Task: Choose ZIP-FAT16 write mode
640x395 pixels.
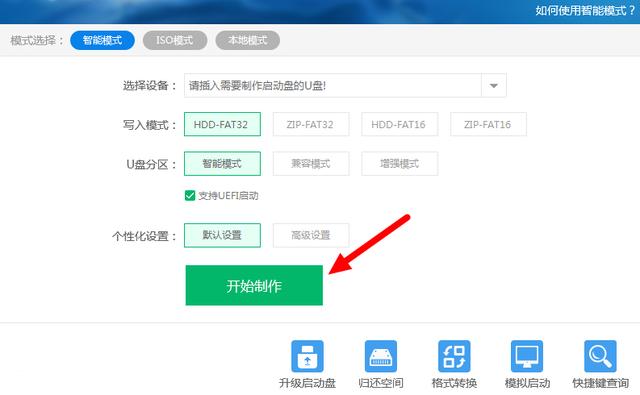Action: click(489, 124)
